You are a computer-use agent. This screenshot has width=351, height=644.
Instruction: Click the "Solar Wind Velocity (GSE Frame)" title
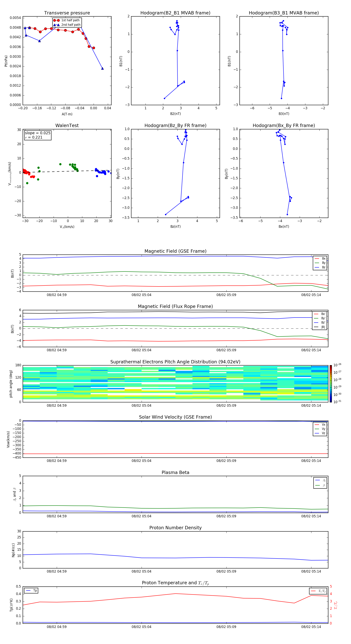coord(175,417)
